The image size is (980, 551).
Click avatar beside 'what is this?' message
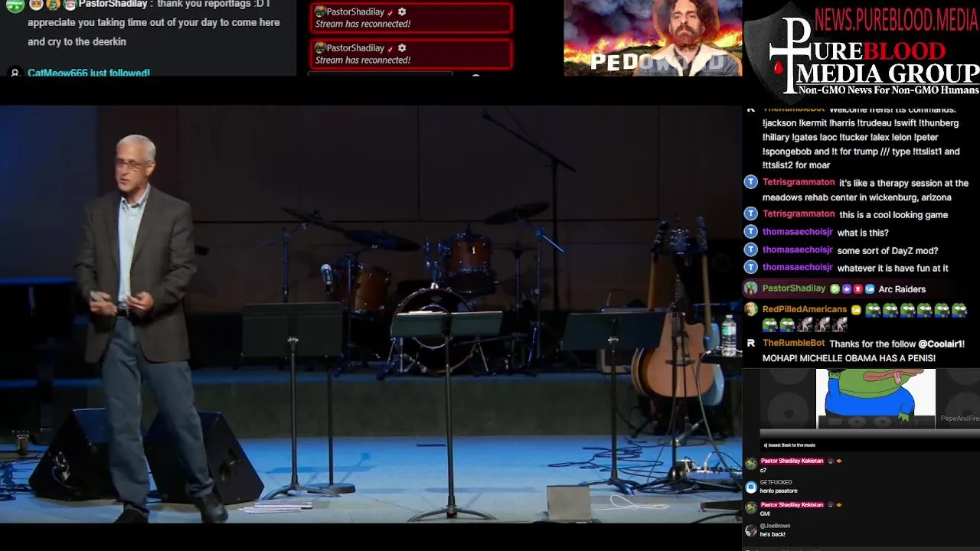[750, 231]
